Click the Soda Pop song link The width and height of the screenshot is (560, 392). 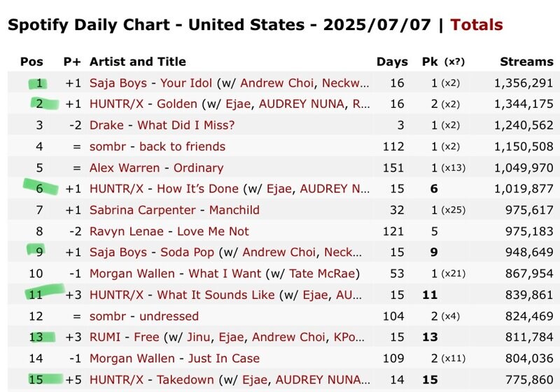click(x=187, y=252)
